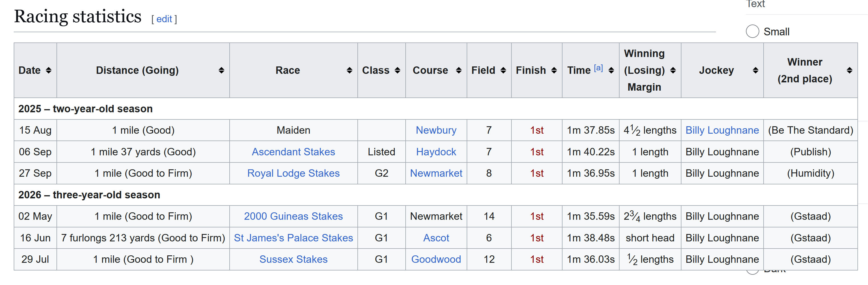Sort by Winner (2nd place) sort icon

pos(849,70)
